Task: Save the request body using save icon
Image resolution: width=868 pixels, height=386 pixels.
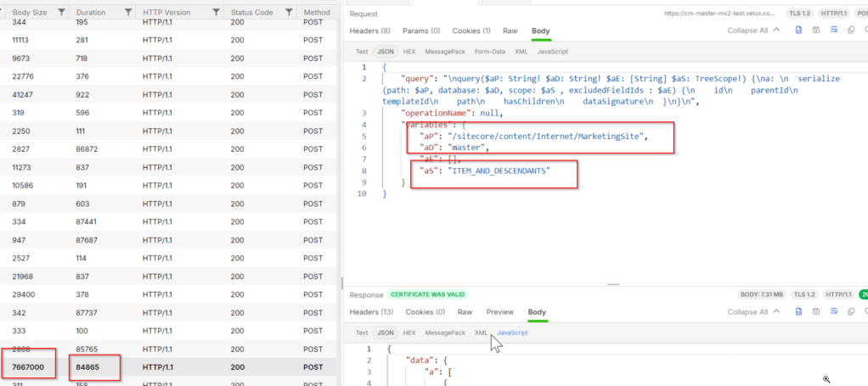Action: pos(815,31)
